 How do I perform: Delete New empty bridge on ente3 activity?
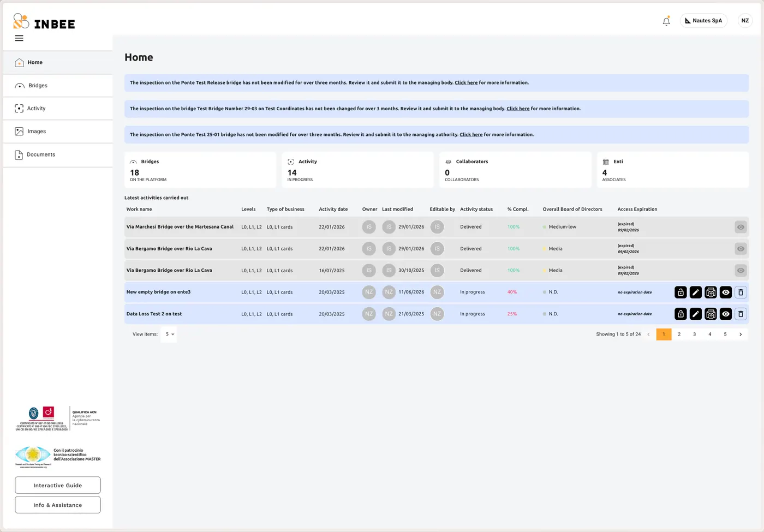coord(741,292)
